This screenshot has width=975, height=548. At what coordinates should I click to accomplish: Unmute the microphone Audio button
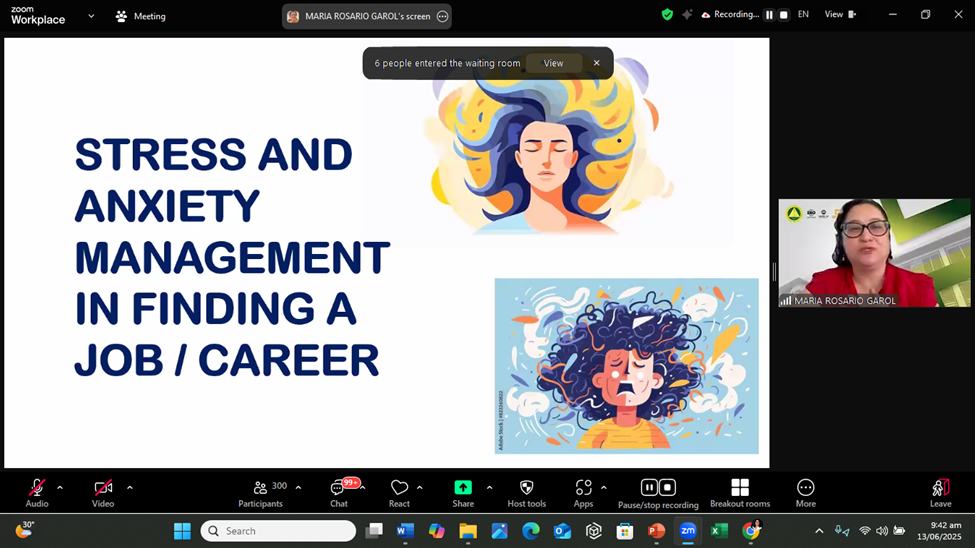pos(37,488)
